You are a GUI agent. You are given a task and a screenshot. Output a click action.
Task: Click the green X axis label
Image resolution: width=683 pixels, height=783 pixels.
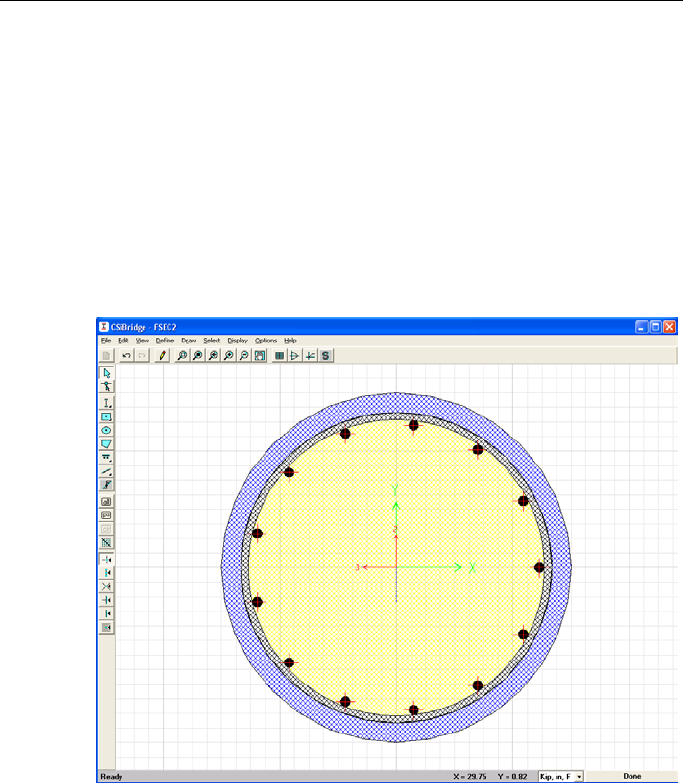point(472,568)
